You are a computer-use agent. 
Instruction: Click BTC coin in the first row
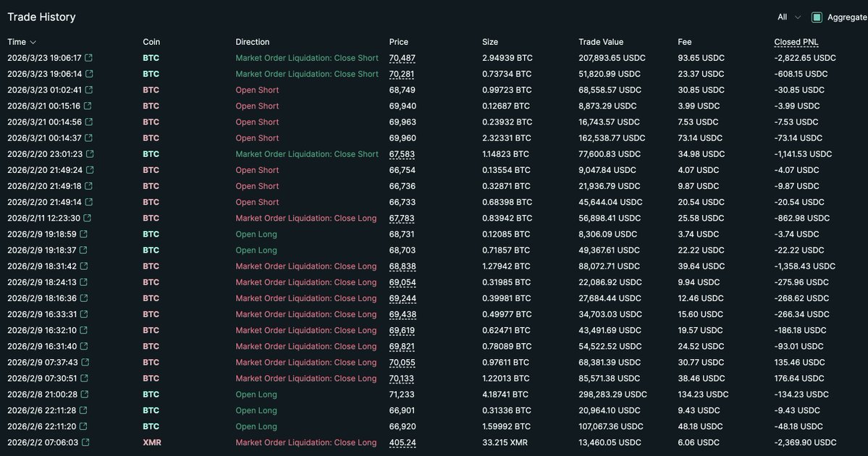coord(151,58)
